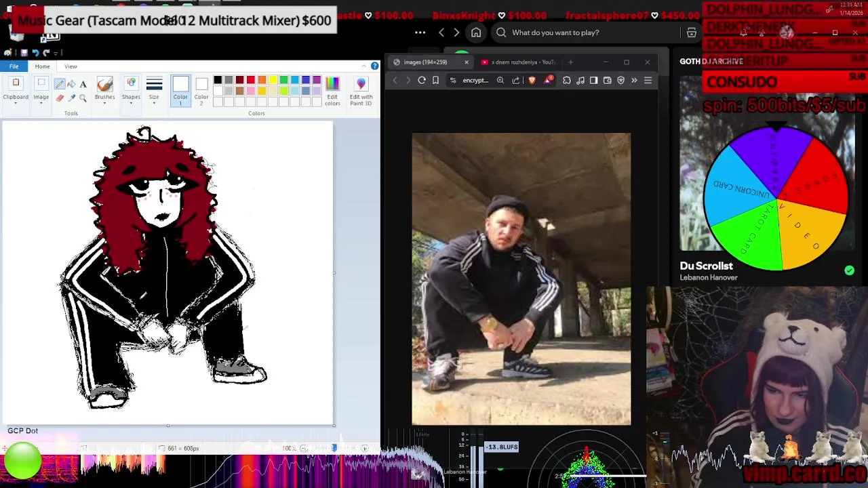Click the browser Back arrow
868x488 pixels.
click(x=395, y=80)
